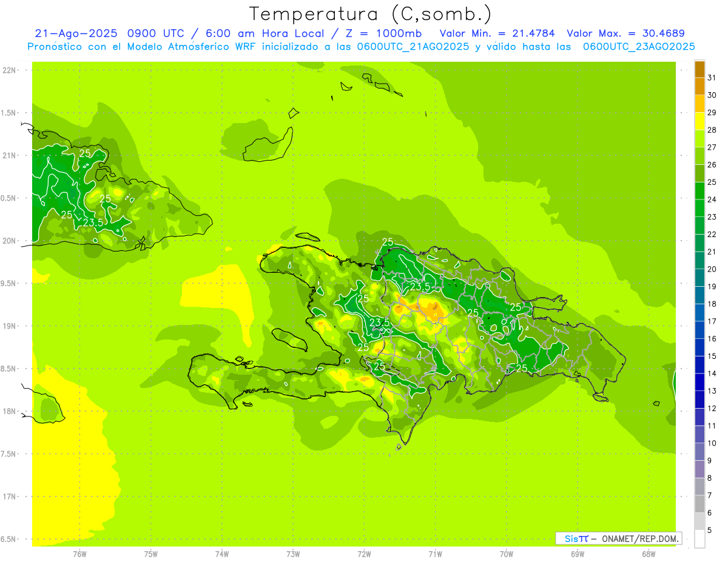Click the "Valor Max. = 30.4689" text
This screenshot has height=562, width=728.
(625, 33)
